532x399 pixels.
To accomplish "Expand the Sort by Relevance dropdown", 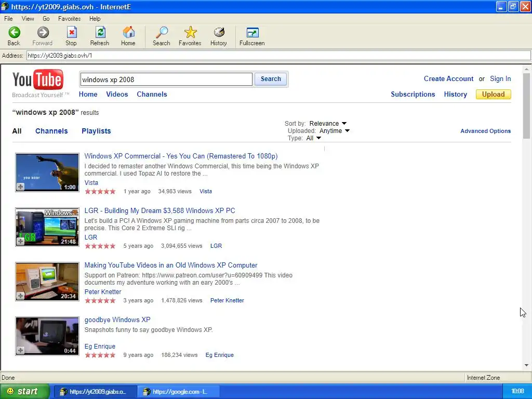I will coord(328,124).
